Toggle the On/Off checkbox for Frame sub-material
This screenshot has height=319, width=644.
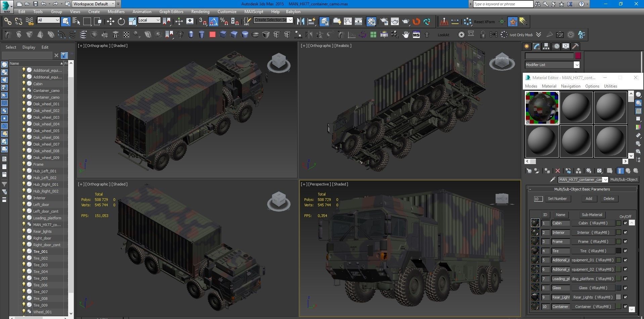pyautogui.click(x=625, y=242)
